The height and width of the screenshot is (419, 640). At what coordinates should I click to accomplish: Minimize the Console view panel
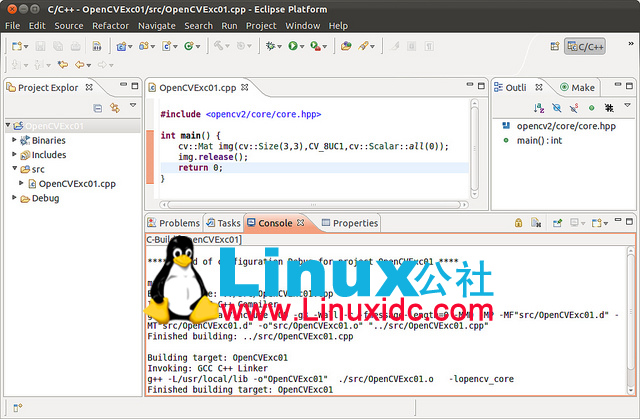tap(618, 221)
